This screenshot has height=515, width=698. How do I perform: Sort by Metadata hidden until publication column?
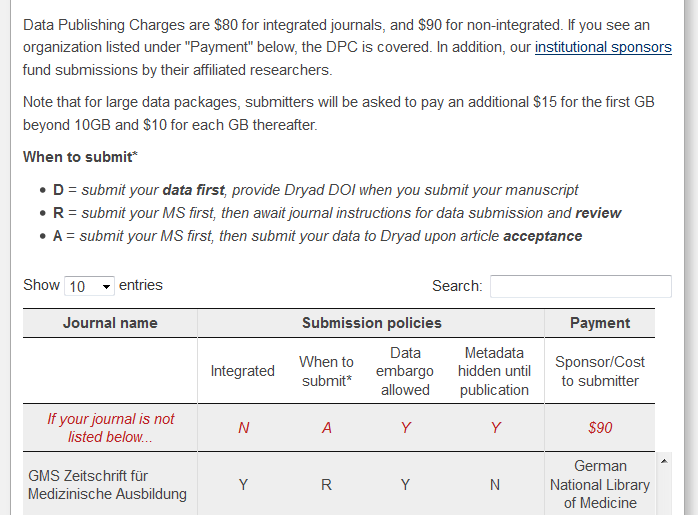point(494,371)
